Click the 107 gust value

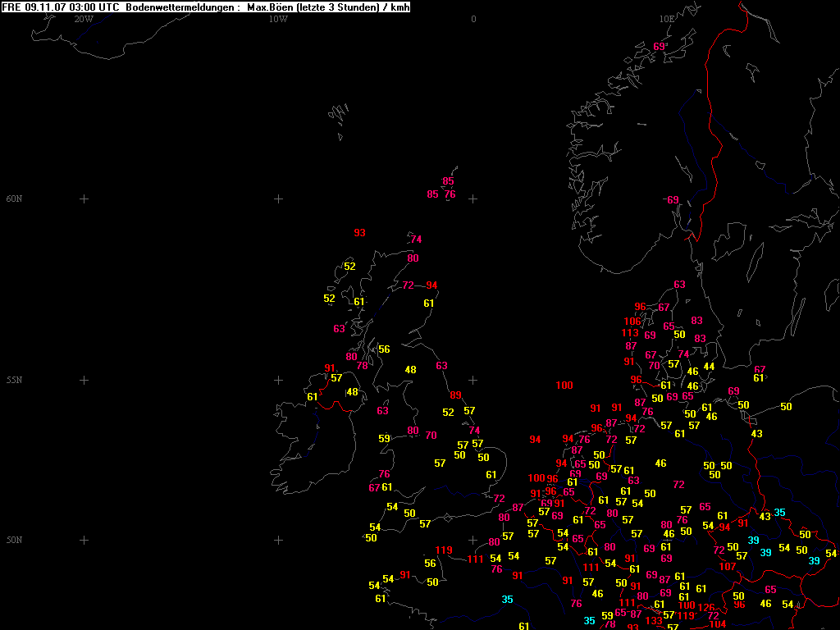click(727, 567)
